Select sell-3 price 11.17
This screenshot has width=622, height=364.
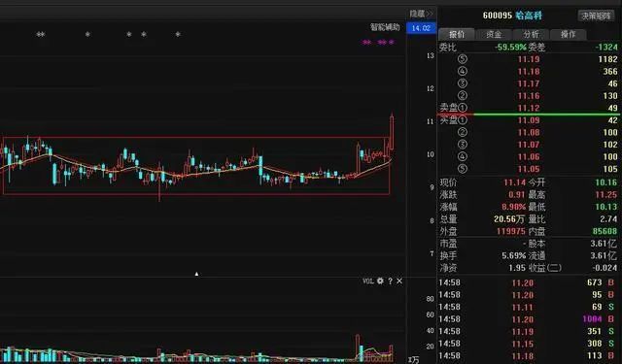[529, 83]
